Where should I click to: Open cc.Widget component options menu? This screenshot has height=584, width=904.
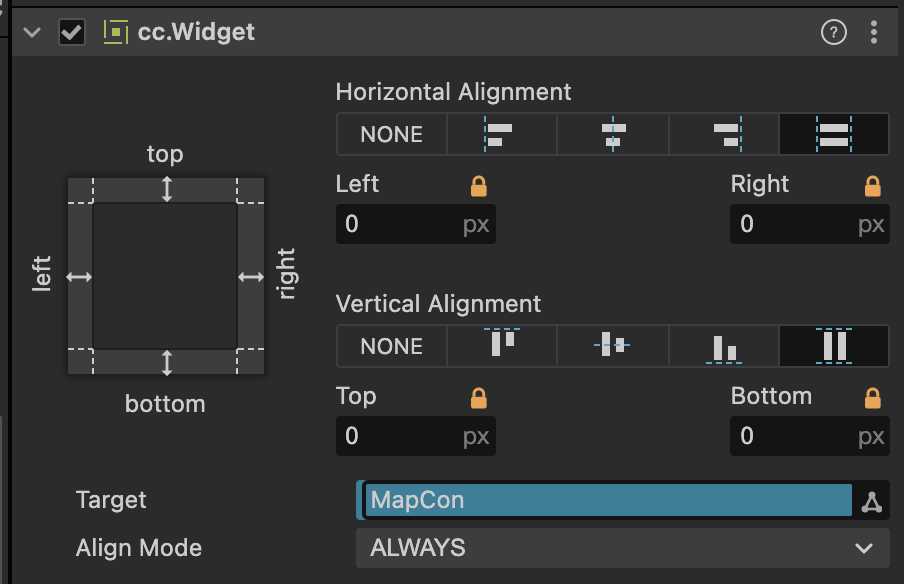(874, 32)
